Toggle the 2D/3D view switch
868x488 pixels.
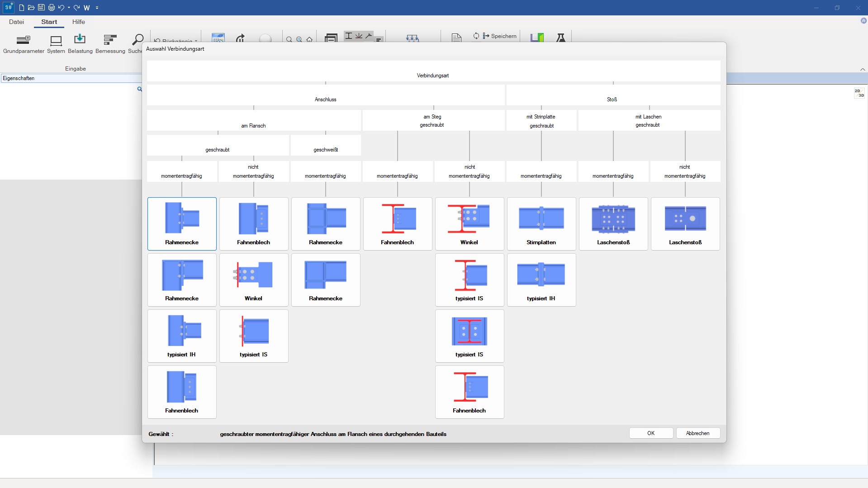click(859, 93)
